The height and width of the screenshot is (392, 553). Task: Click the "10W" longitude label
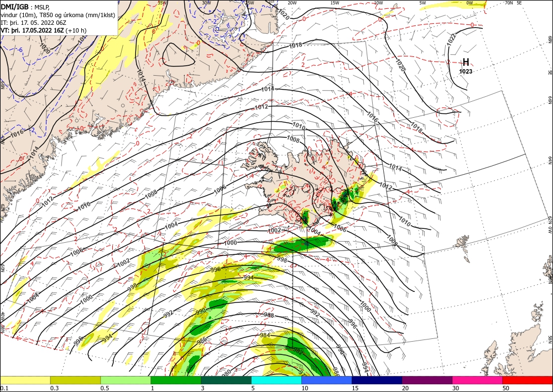378,2
